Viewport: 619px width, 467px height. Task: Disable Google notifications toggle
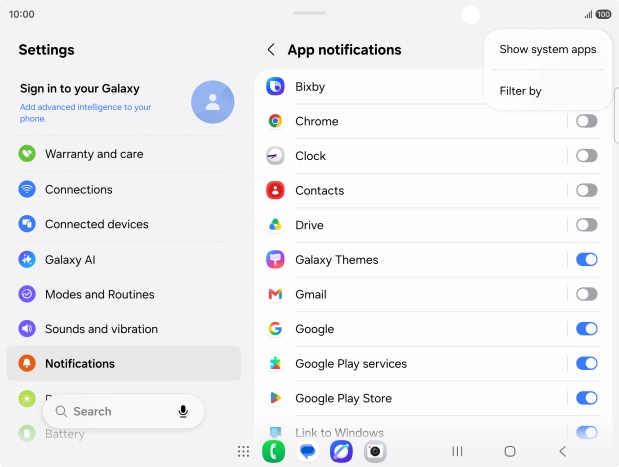coord(587,328)
